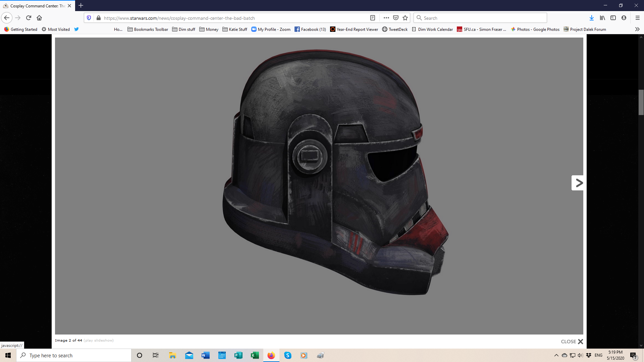Launch Publisher from taskbar
644x362 pixels.
coord(238,355)
